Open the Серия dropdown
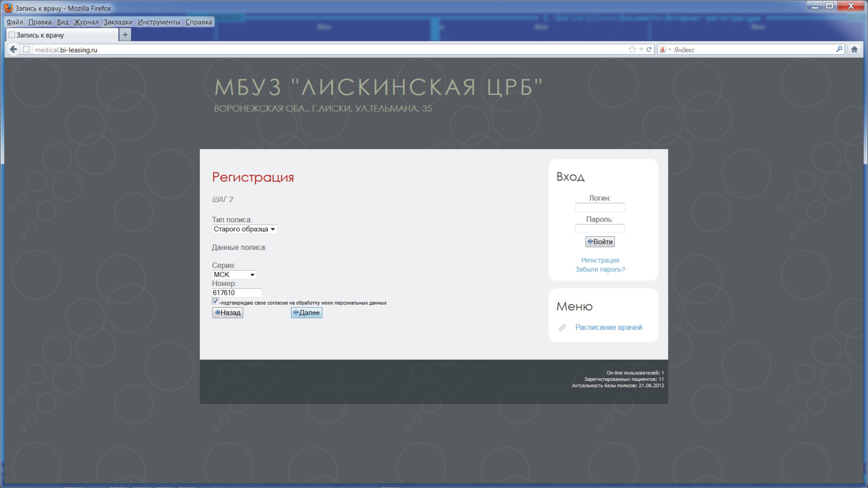 tap(234, 275)
